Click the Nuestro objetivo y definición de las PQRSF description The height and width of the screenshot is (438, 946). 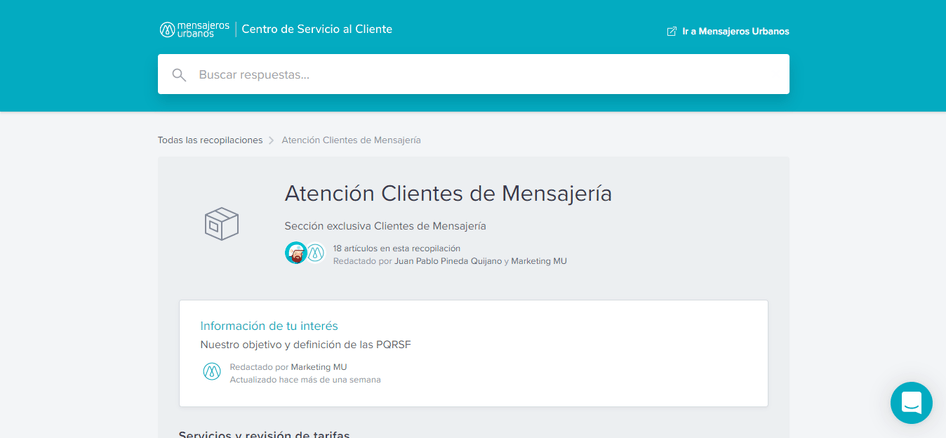(305, 345)
